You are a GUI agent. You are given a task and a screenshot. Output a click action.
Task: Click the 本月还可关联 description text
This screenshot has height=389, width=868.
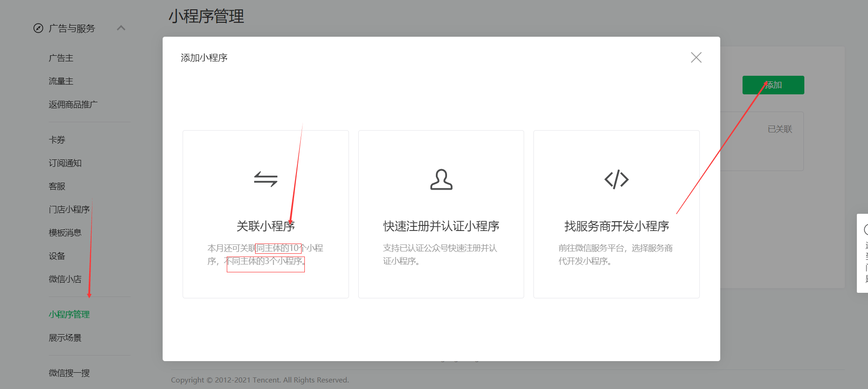tap(265, 255)
